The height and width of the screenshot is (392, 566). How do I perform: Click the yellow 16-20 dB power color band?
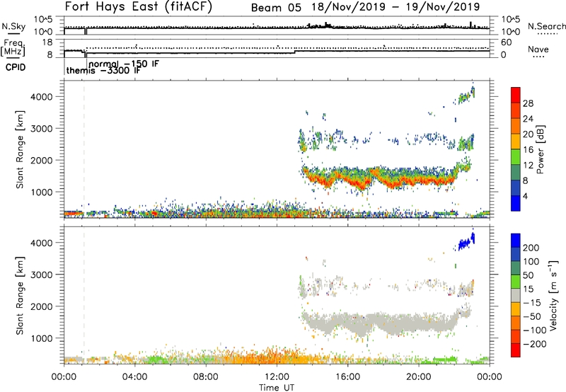point(516,141)
